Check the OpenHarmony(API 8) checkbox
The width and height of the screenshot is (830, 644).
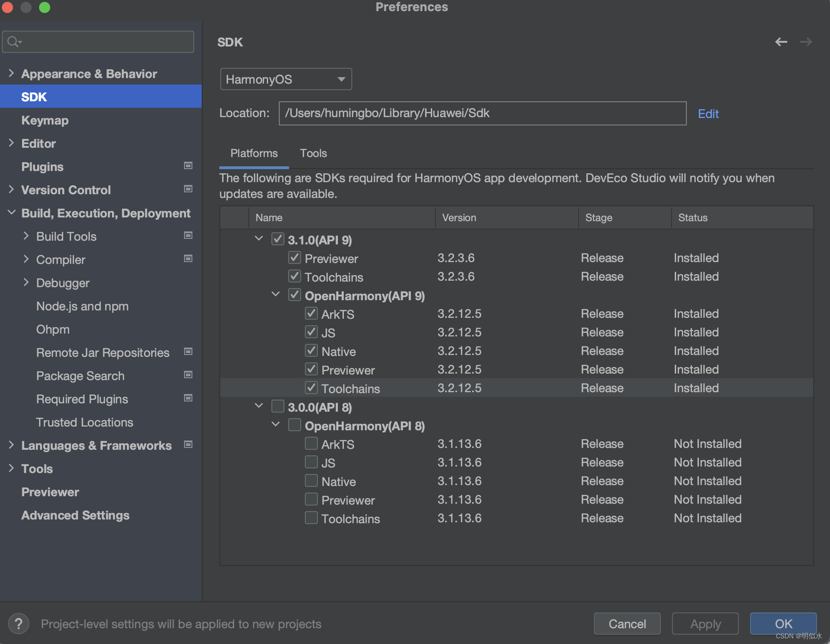click(x=295, y=425)
